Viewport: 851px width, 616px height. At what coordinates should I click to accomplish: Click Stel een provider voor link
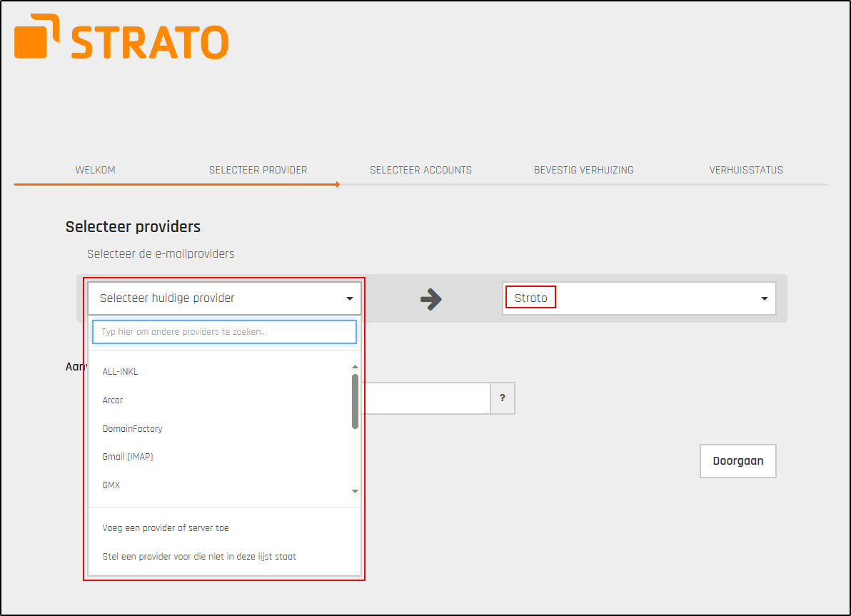[x=199, y=556]
